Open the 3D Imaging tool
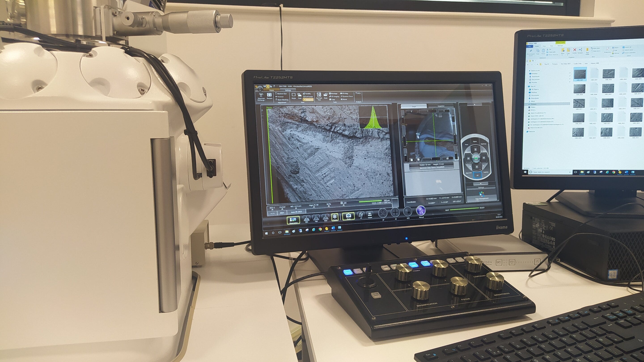This screenshot has width=644, height=362. (x=334, y=97)
